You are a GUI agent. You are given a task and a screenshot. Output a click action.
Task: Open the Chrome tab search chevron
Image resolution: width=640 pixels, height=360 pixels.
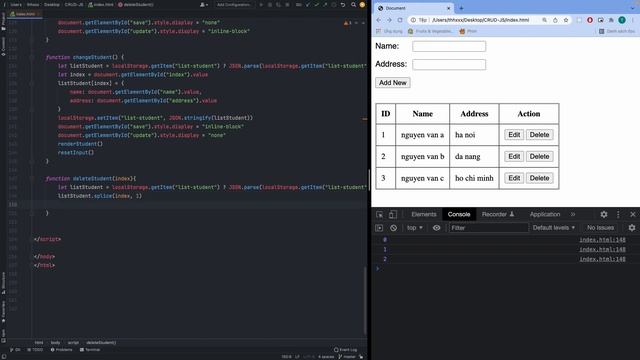click(x=632, y=8)
